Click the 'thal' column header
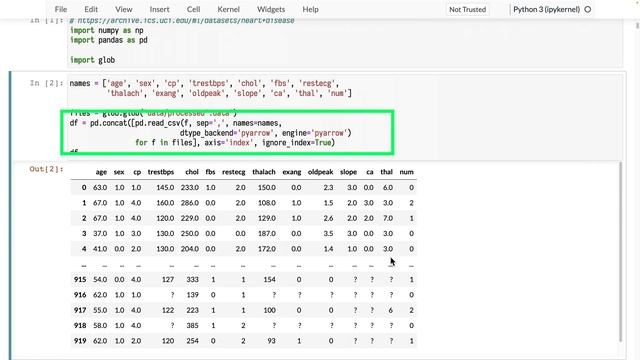 click(x=387, y=172)
